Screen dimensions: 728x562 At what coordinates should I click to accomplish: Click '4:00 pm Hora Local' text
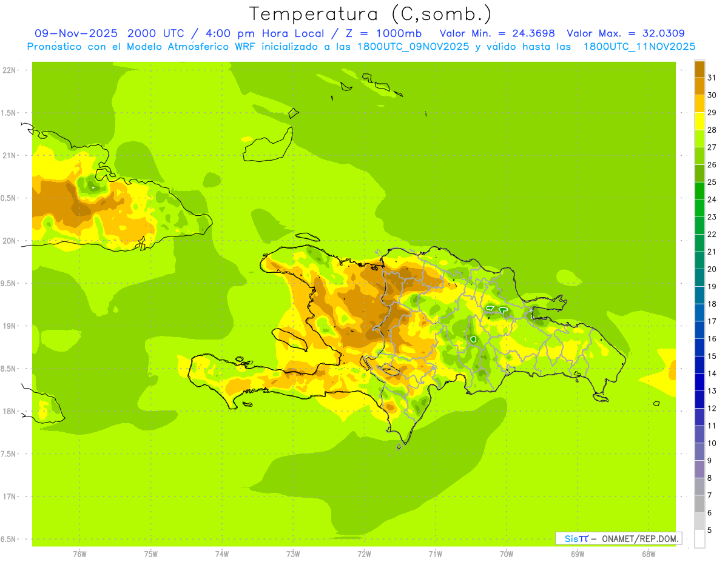tap(265, 33)
